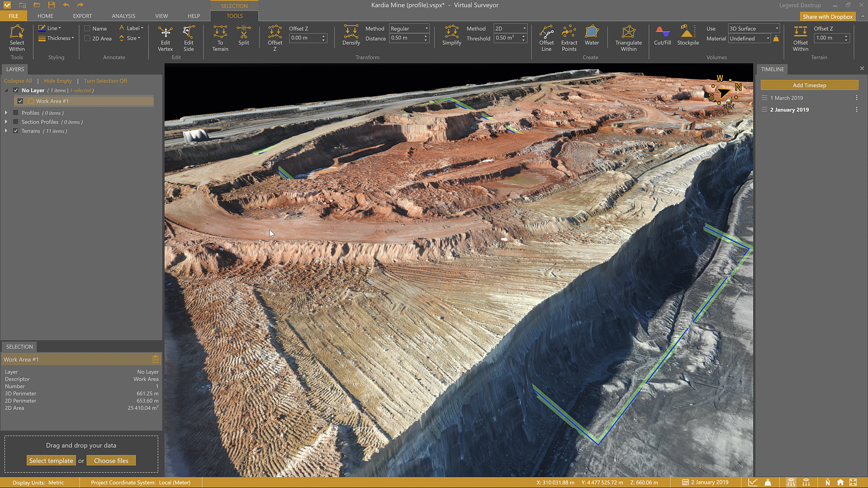Viewport: 868px width, 488px height.
Task: Uncheck the Terrains layer visibility
Action: point(16,131)
